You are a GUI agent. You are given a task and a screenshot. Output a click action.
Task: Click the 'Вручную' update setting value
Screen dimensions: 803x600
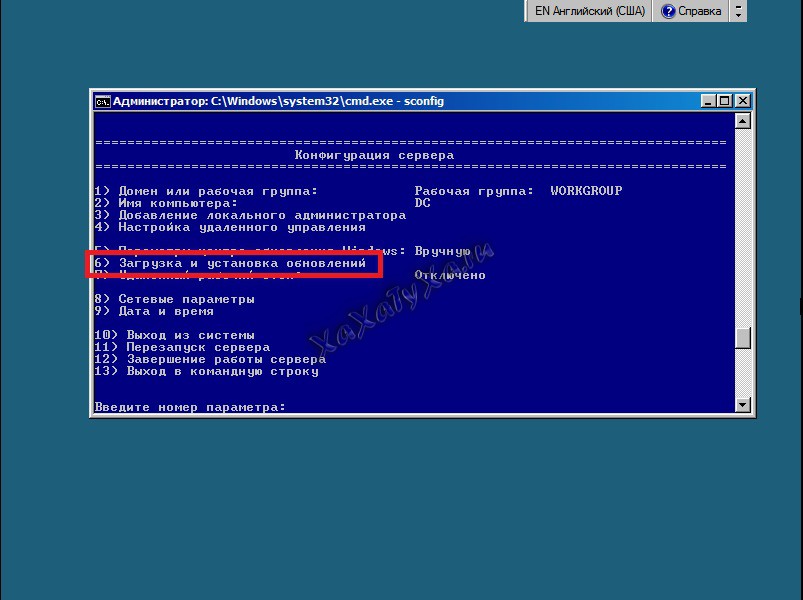tap(442, 251)
